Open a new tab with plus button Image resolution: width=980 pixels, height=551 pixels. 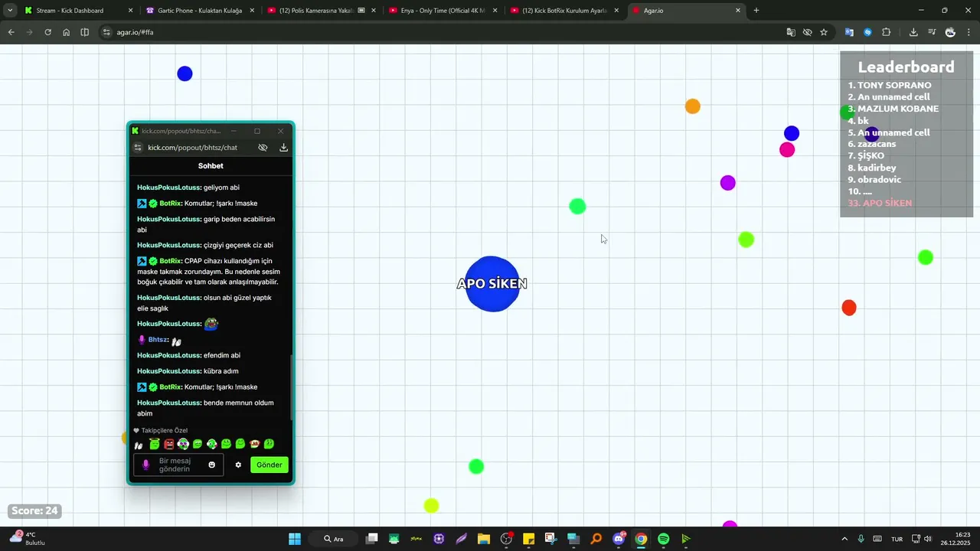click(756, 11)
